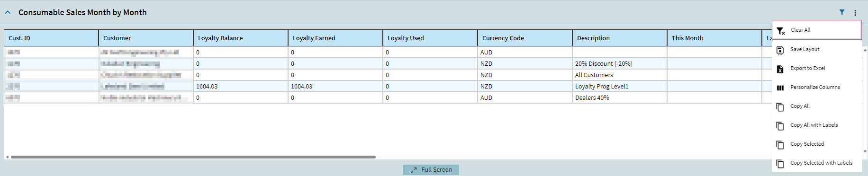Choose Clear All from the menu
868x176 pixels.
click(817, 30)
